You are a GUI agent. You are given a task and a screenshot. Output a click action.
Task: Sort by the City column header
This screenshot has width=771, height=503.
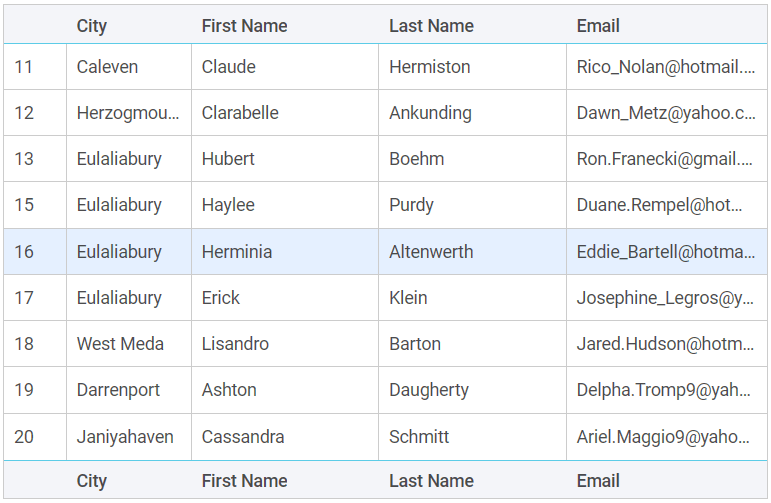coord(92,26)
